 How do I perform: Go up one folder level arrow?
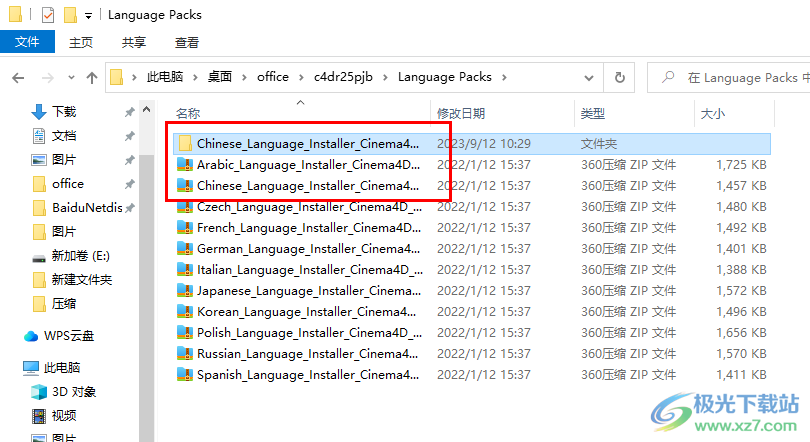tap(92, 78)
